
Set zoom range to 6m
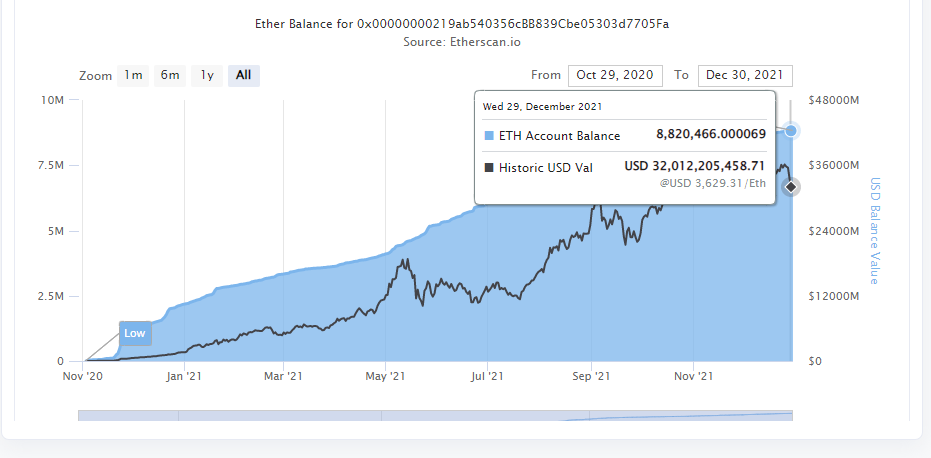pyautogui.click(x=171, y=75)
